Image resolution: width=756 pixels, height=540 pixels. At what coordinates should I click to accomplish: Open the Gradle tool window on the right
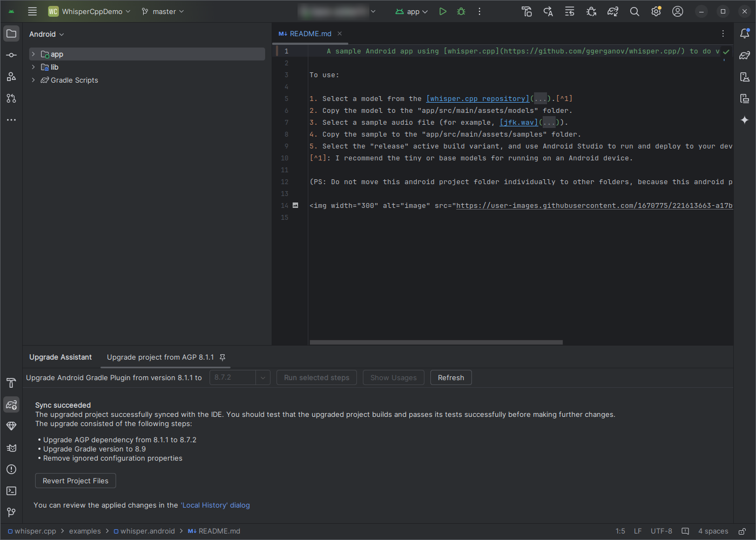tap(745, 55)
